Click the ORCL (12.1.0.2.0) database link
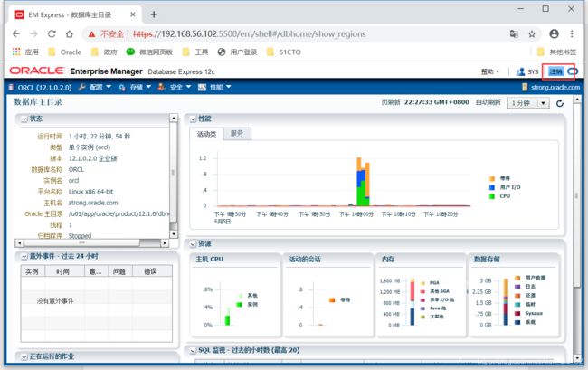 click(x=44, y=88)
